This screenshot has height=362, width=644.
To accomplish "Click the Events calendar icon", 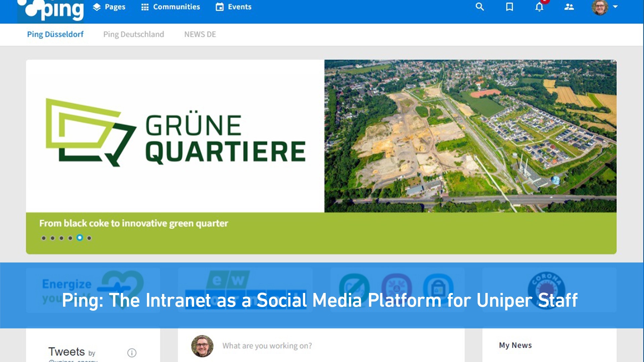I will point(220,6).
